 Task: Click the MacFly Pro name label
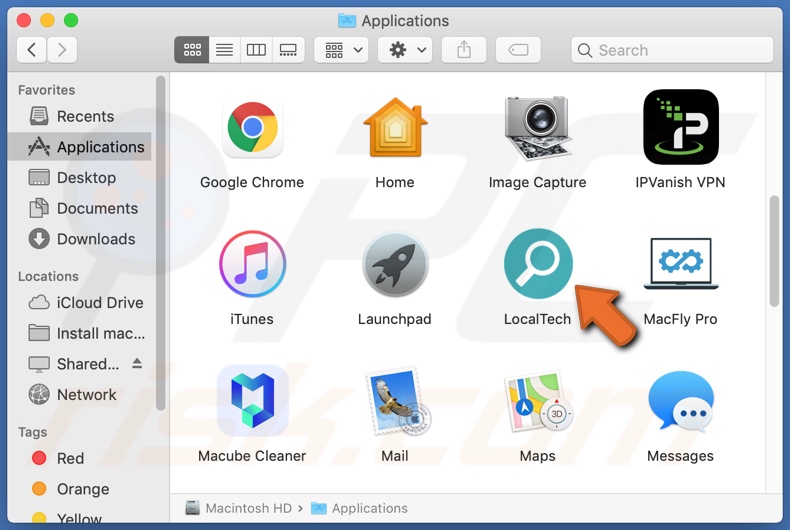pyautogui.click(x=680, y=319)
